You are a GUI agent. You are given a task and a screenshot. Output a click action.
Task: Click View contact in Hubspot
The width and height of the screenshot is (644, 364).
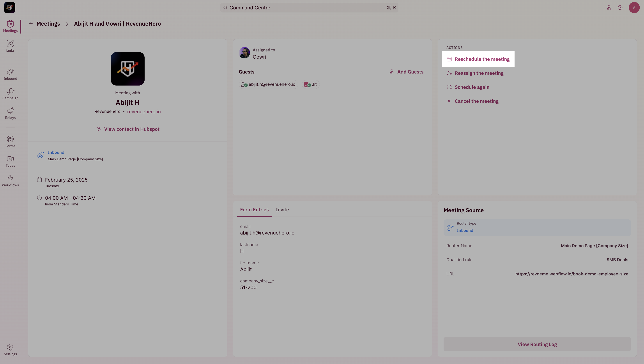(x=131, y=129)
